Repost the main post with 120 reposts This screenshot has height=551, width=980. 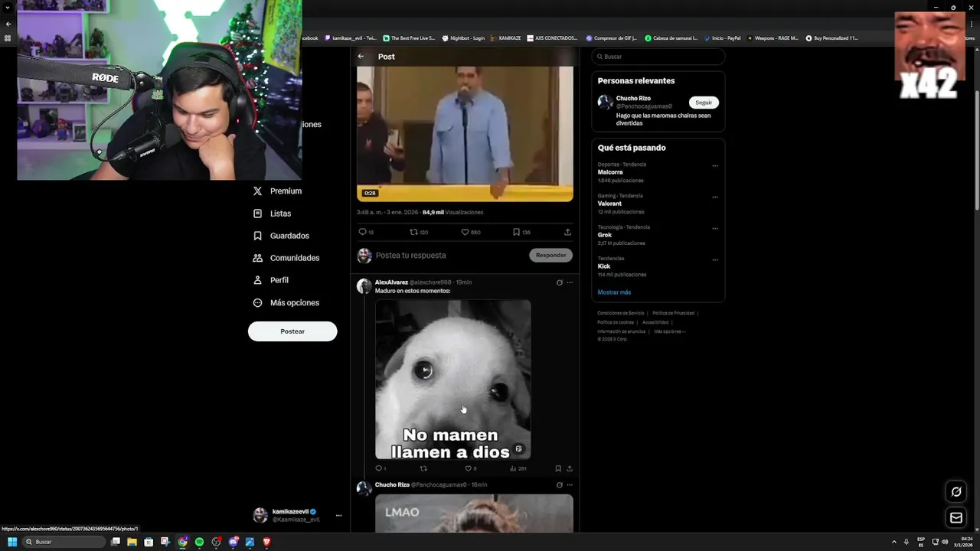point(419,232)
